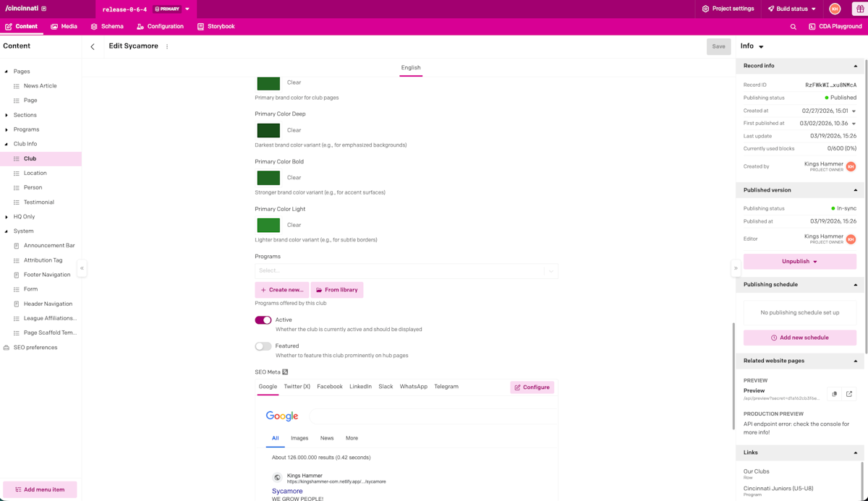Collapse the System tree group
Screen dimensions: 868x501
[7, 231]
